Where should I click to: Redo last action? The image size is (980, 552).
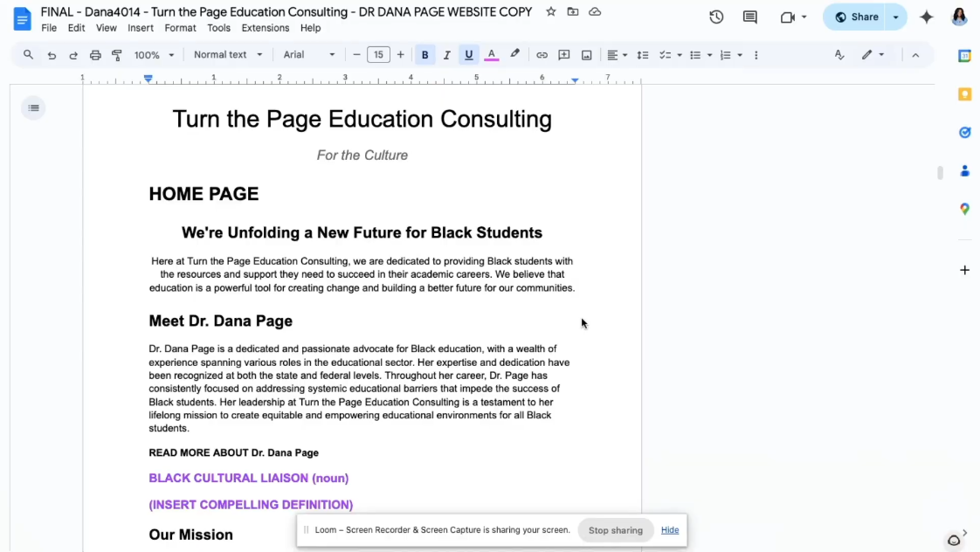point(73,55)
